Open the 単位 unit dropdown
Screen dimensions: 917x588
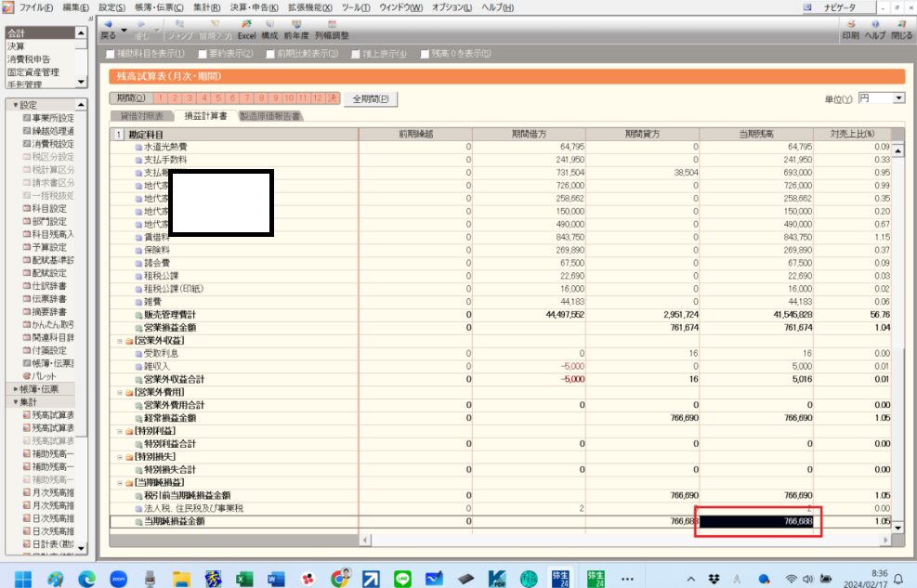tap(898, 98)
